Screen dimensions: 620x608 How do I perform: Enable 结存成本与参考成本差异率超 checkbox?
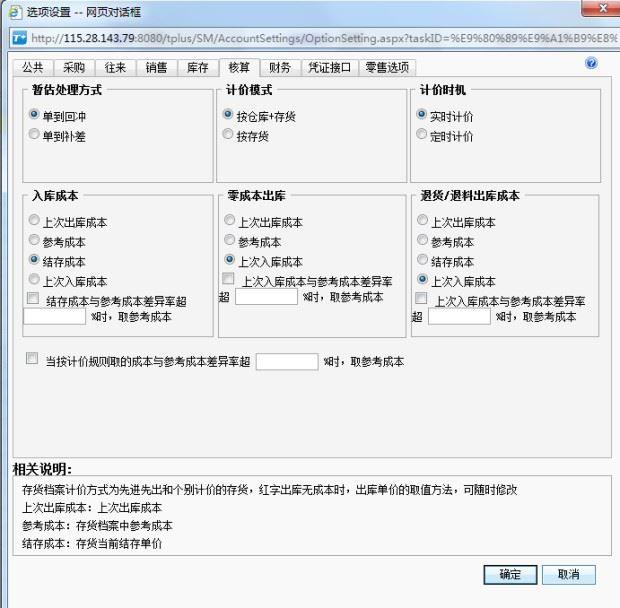[x=33, y=298]
